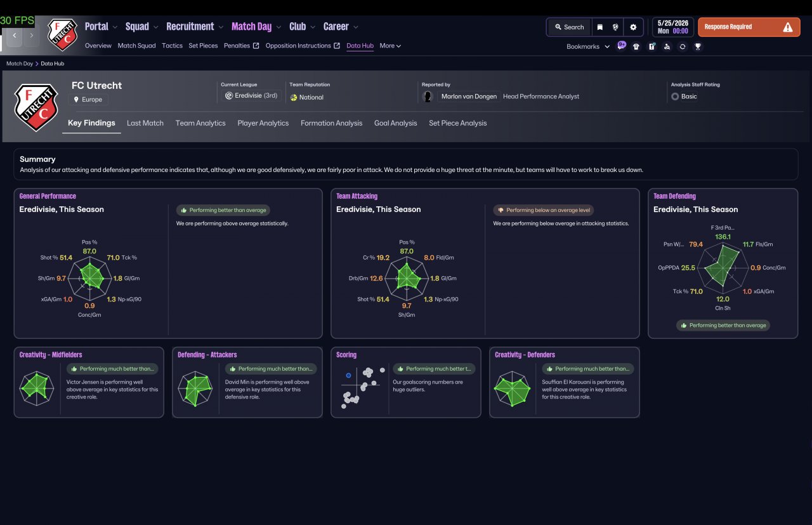Click the large FC Utrecht logo in header
The width and height of the screenshot is (812, 525).
click(36, 107)
